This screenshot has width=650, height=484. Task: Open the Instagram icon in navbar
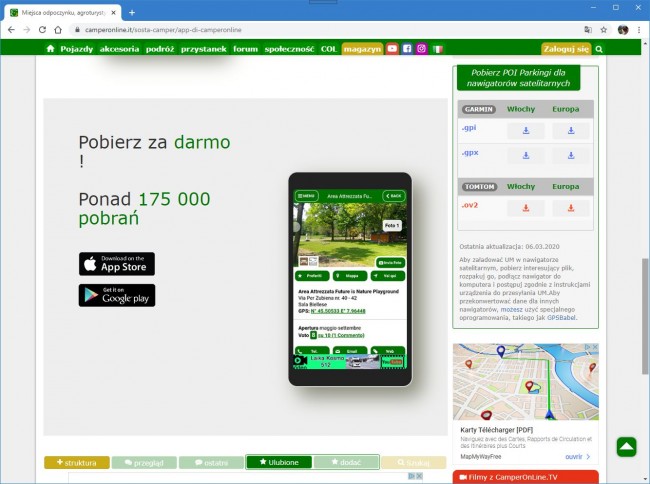(422, 48)
